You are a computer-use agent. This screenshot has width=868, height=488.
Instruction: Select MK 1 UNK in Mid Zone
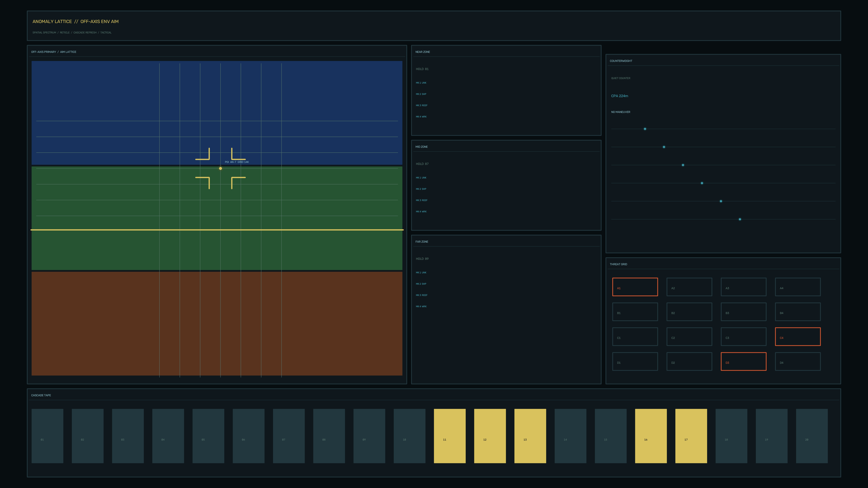click(x=421, y=178)
